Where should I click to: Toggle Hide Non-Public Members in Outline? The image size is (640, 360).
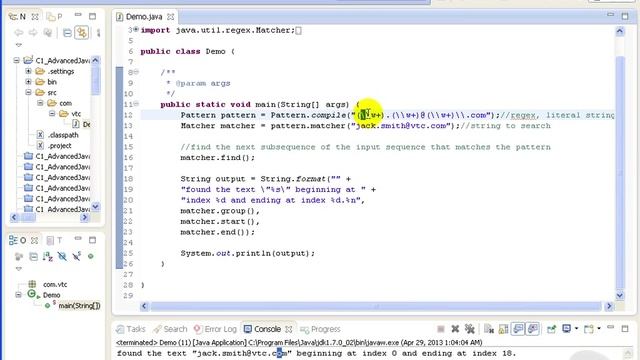pyautogui.click(x=91, y=256)
